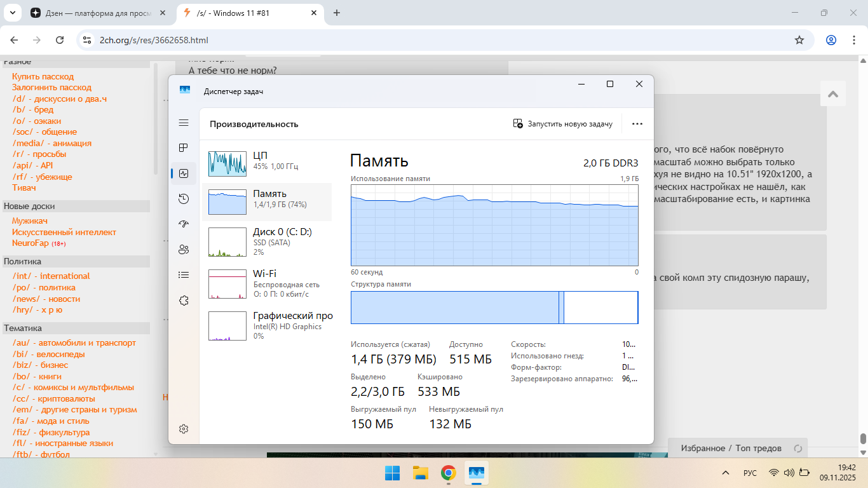
Task: Click the Структура памяти composition bar
Action: pyautogui.click(x=494, y=308)
